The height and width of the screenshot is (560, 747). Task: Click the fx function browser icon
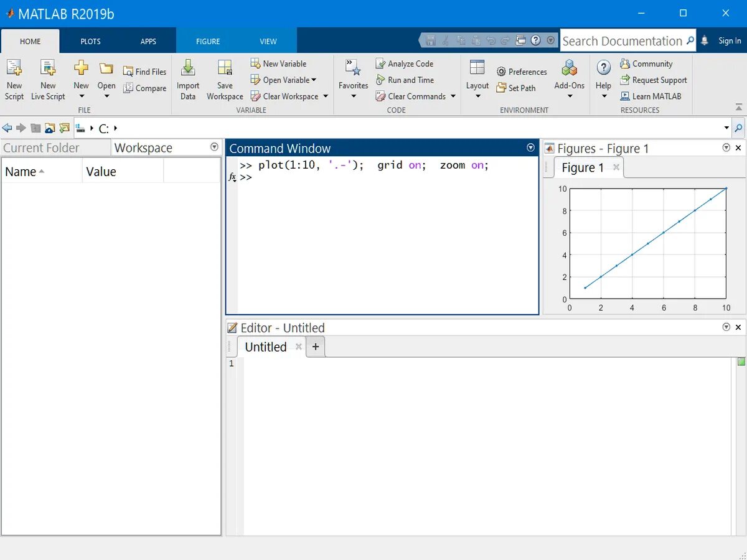pos(232,177)
